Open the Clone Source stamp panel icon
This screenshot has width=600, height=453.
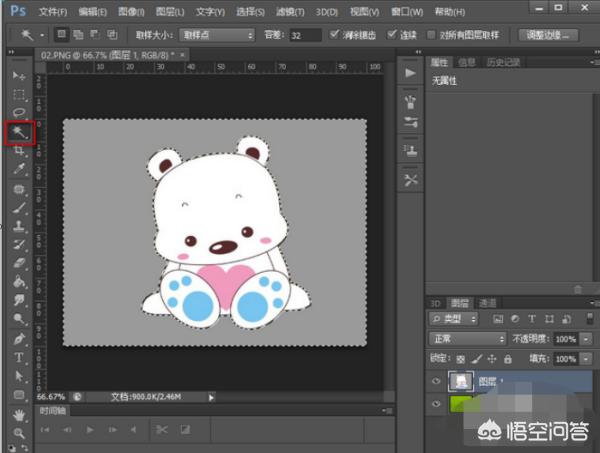pyautogui.click(x=410, y=150)
